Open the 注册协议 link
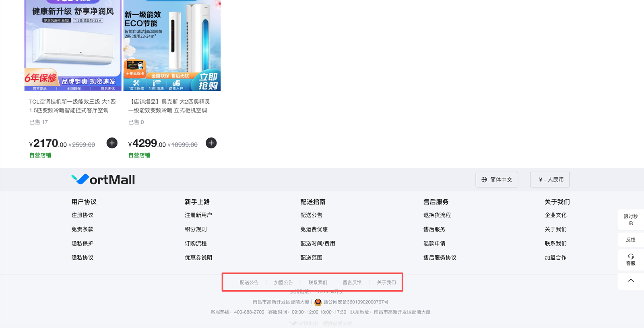The width and height of the screenshot is (644, 328). coord(83,215)
